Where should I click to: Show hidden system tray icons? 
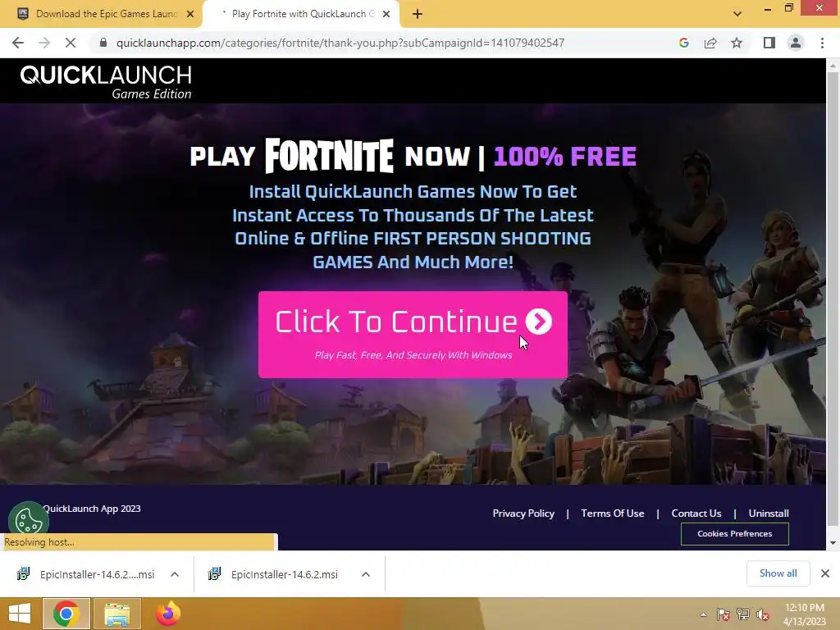point(703,614)
